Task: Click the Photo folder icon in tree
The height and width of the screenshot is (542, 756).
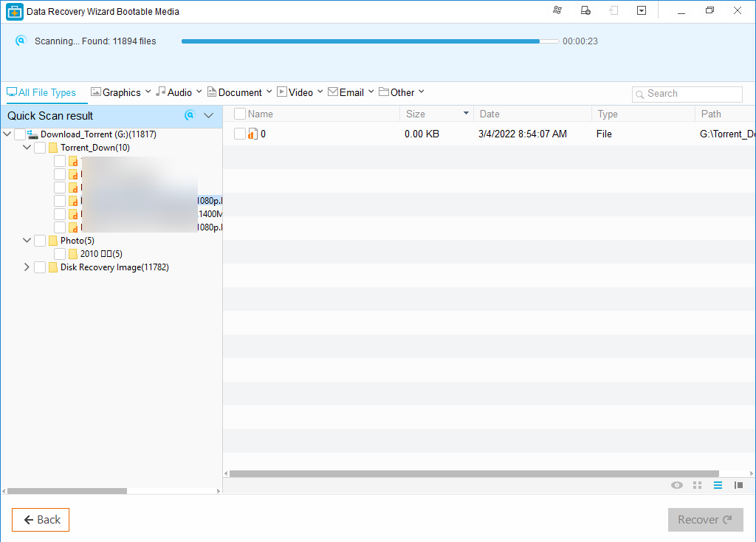Action: (x=53, y=241)
